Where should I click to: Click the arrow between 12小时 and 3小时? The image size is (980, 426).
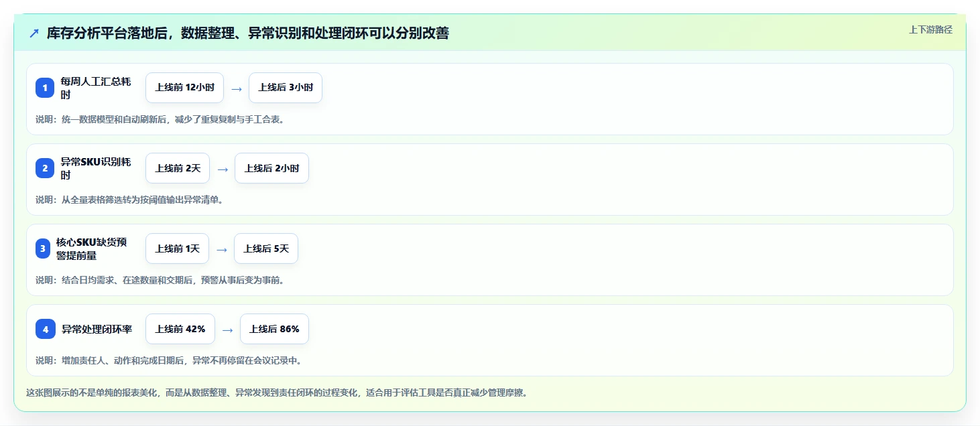236,88
